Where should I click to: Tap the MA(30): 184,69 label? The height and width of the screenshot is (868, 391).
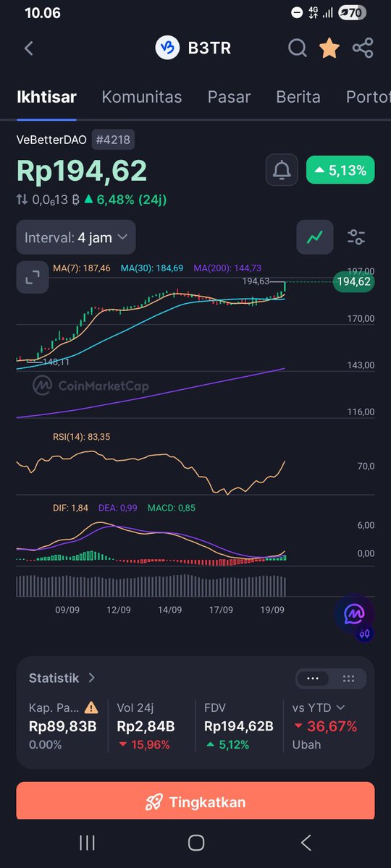tap(152, 268)
